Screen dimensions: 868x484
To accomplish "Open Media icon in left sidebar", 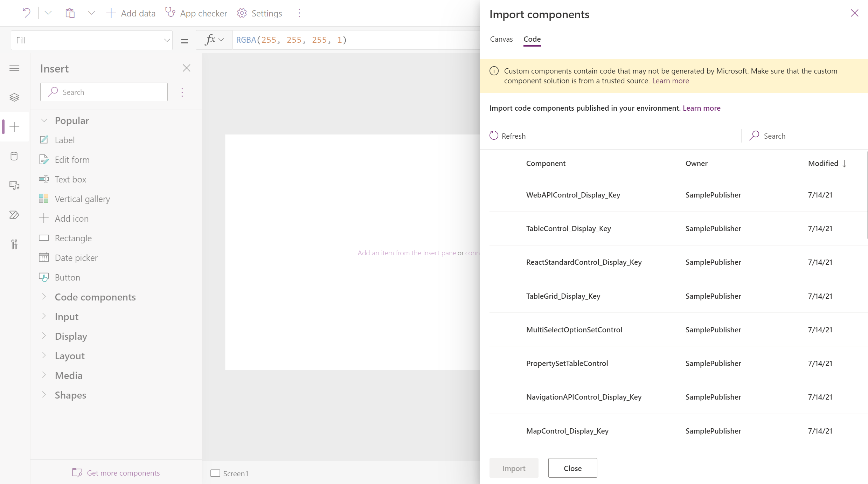I will point(14,185).
